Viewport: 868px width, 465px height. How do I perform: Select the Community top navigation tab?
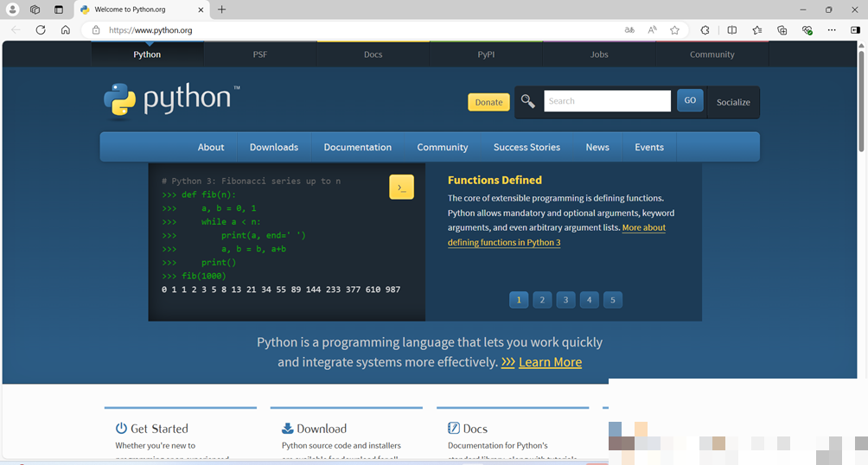(x=712, y=54)
